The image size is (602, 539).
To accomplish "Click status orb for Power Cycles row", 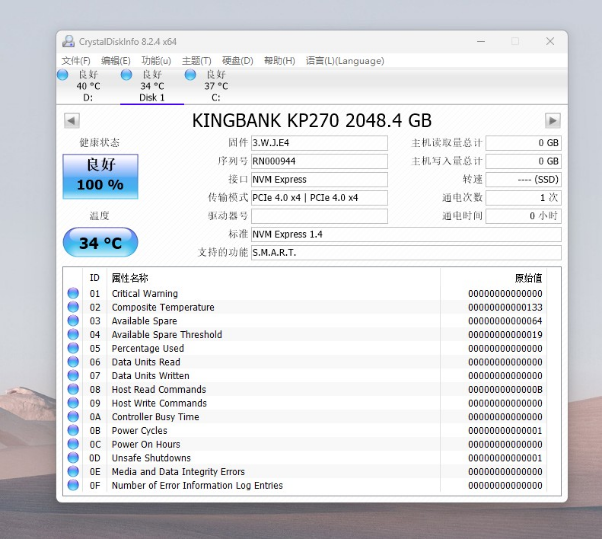I will point(73,430).
